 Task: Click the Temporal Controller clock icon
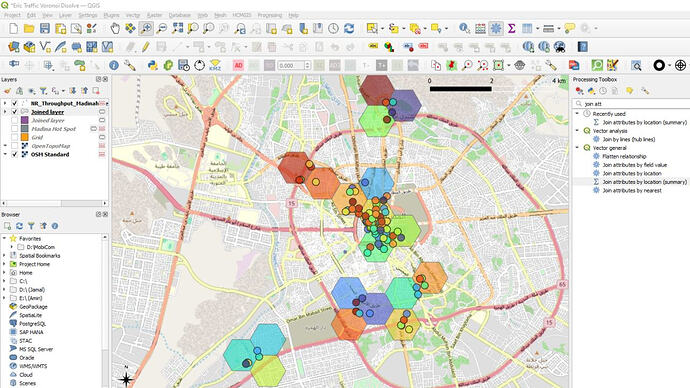pyautogui.click(x=333, y=29)
